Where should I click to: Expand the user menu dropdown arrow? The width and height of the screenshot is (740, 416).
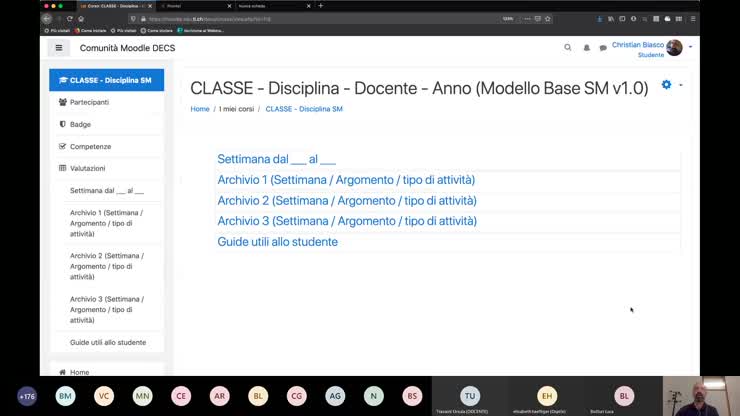[x=690, y=48]
